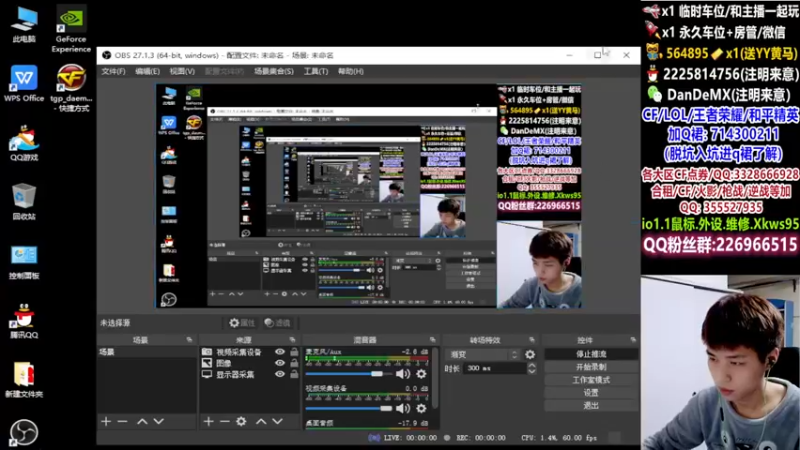The image size is (800, 450).
Task: Move source down in 来源 panel
Action: 277,421
